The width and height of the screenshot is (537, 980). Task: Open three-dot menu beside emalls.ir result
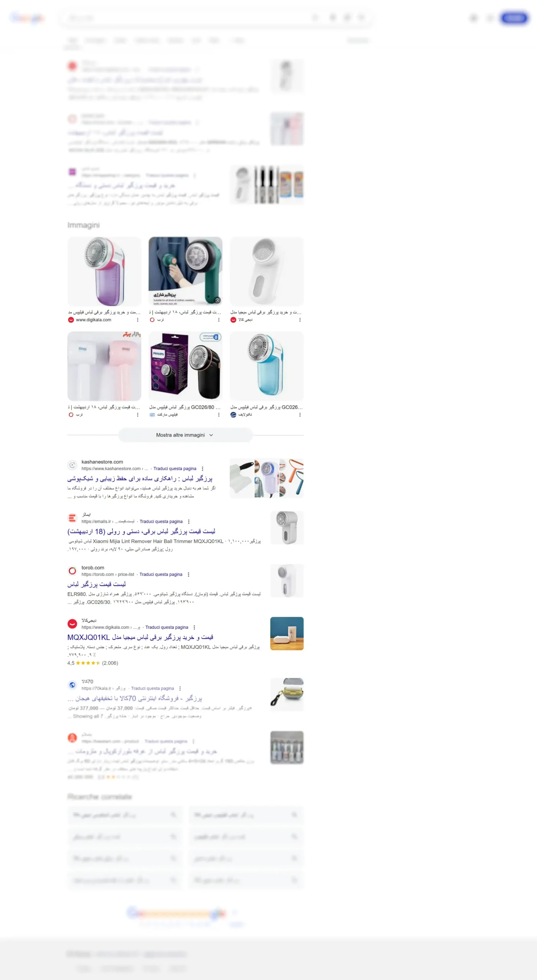189,521
